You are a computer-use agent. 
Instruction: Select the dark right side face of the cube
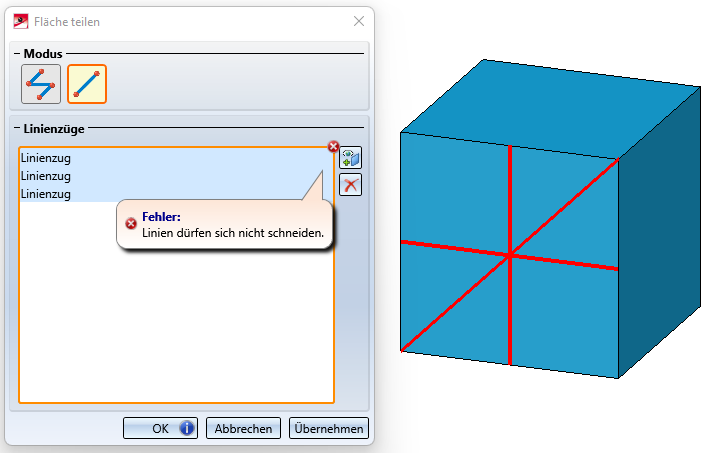[x=659, y=234]
